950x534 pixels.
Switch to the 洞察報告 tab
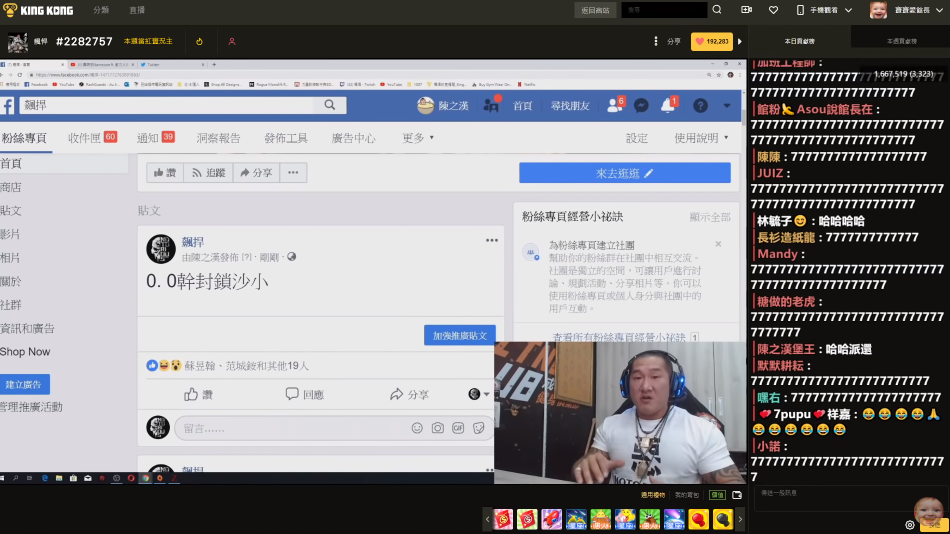218,138
